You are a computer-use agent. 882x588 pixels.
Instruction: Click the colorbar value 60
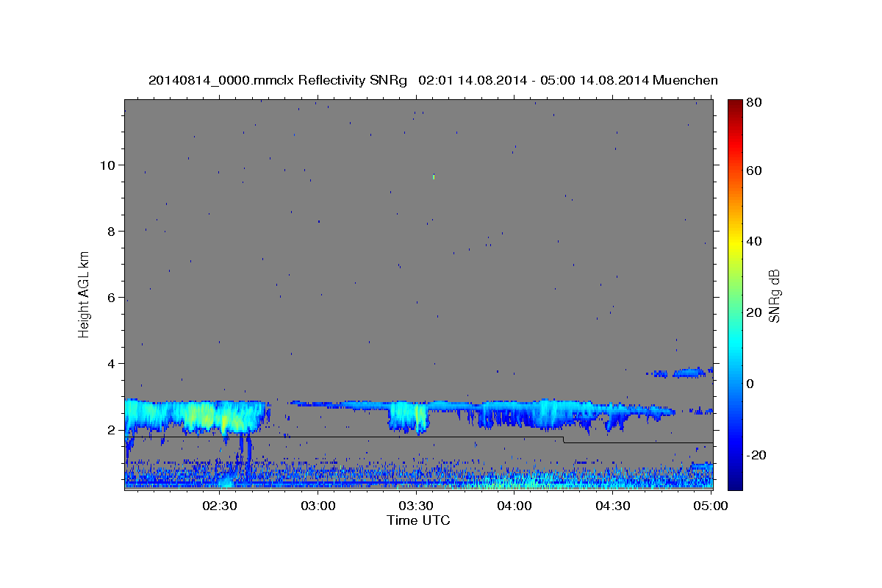pos(753,171)
